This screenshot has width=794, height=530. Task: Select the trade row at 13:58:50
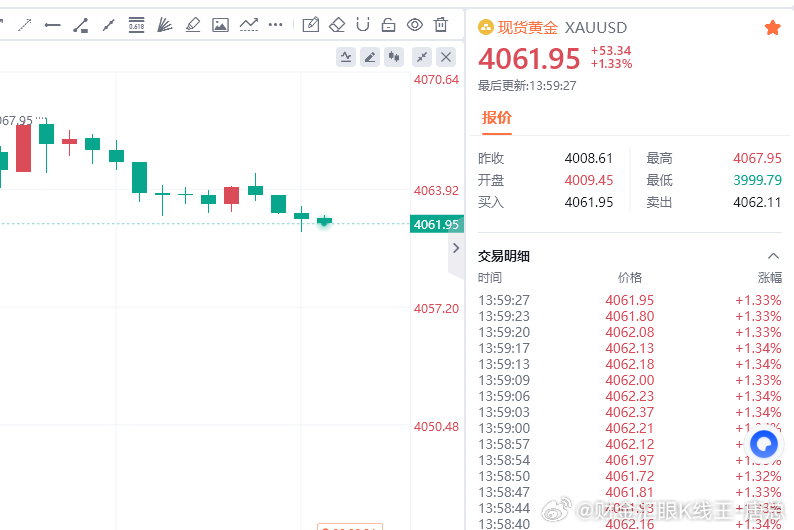[x=630, y=476]
